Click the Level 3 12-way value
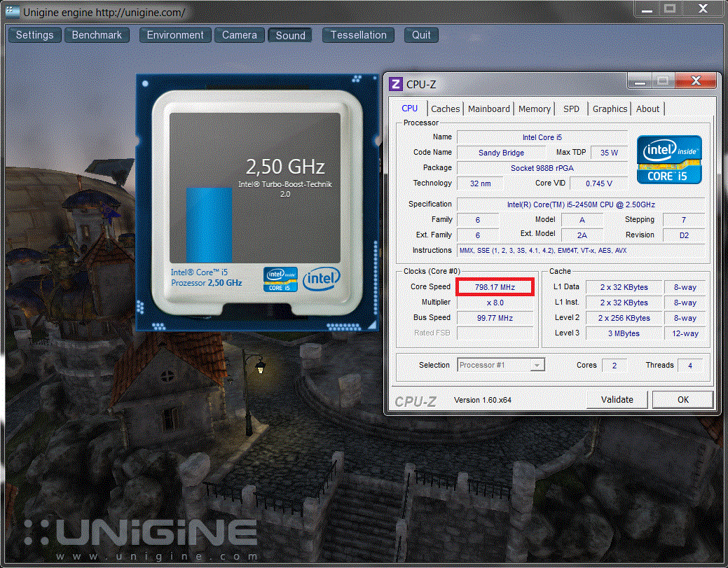The height and width of the screenshot is (568, 728). click(x=685, y=333)
